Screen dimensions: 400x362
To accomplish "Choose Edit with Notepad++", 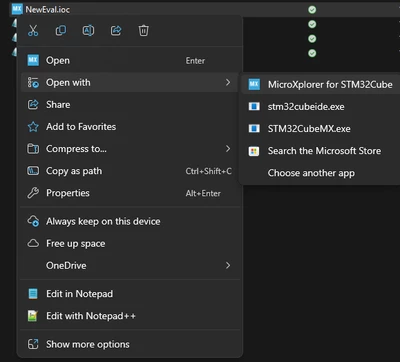I will 129,316.
